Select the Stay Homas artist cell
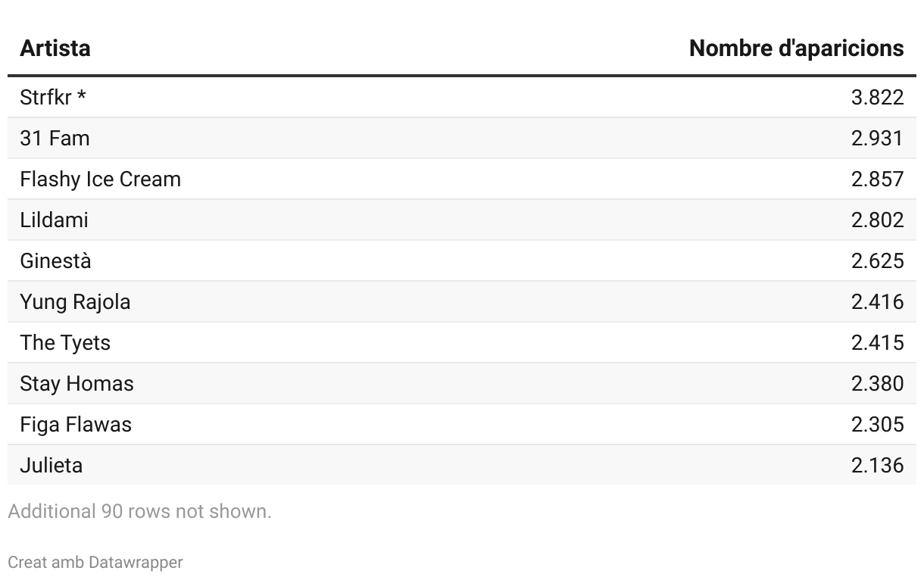 pos(76,384)
